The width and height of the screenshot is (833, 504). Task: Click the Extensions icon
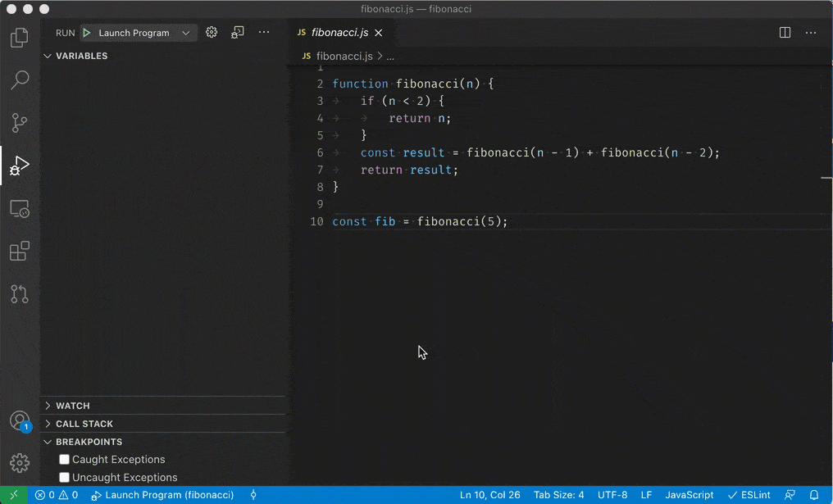pos(19,251)
